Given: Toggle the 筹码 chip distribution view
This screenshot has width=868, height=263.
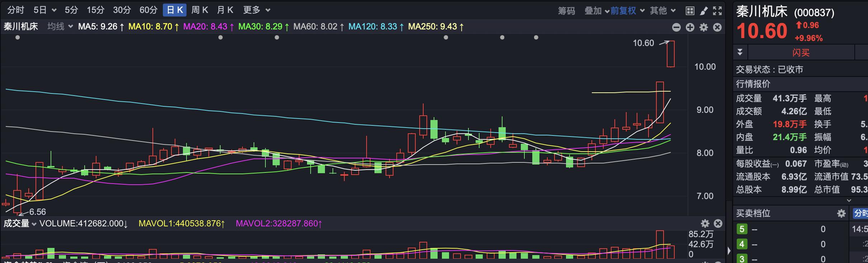Looking at the screenshot, I should 566,11.
